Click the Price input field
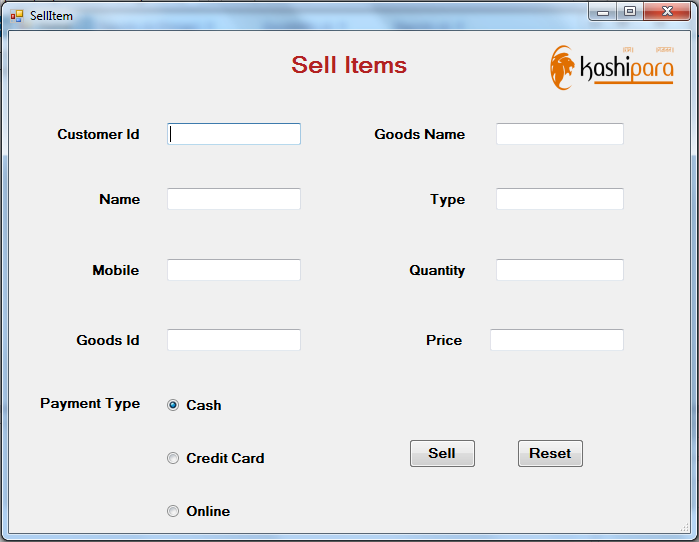This screenshot has width=699, height=542. click(557, 340)
